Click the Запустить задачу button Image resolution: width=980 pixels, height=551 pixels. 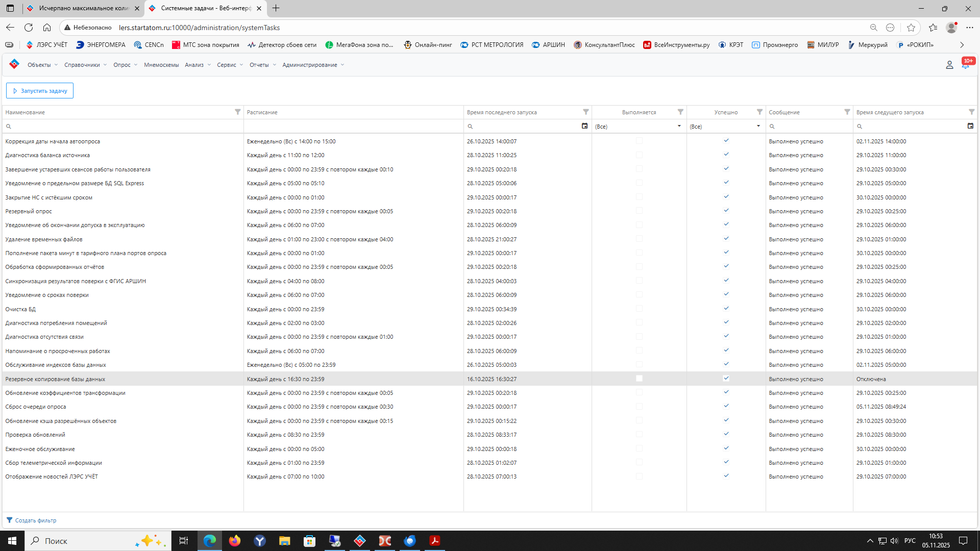pyautogui.click(x=40, y=91)
